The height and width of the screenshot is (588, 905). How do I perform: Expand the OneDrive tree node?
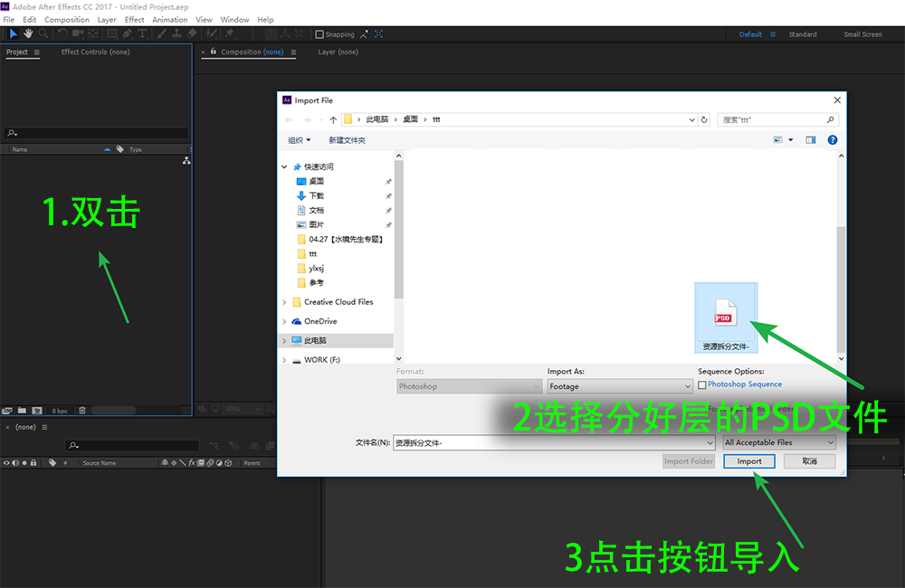tap(284, 321)
